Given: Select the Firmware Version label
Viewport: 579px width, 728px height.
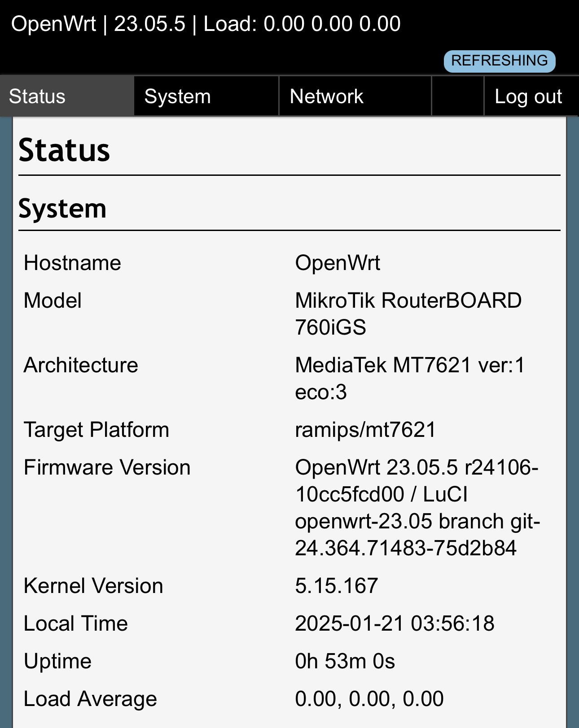Looking at the screenshot, I should (107, 467).
